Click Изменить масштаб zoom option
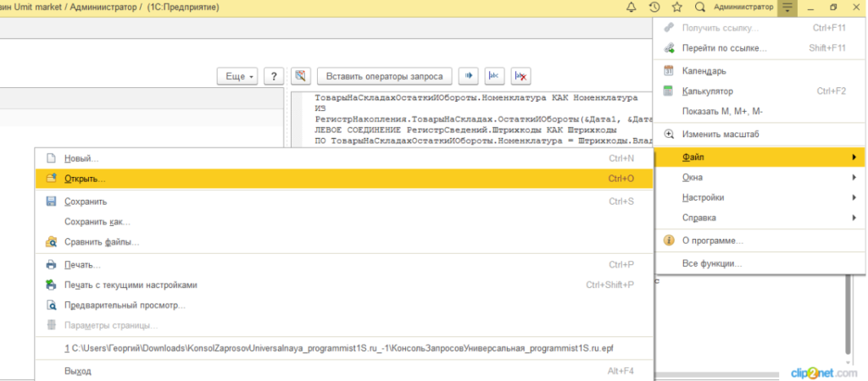This screenshot has height=381, width=868. 721,134
